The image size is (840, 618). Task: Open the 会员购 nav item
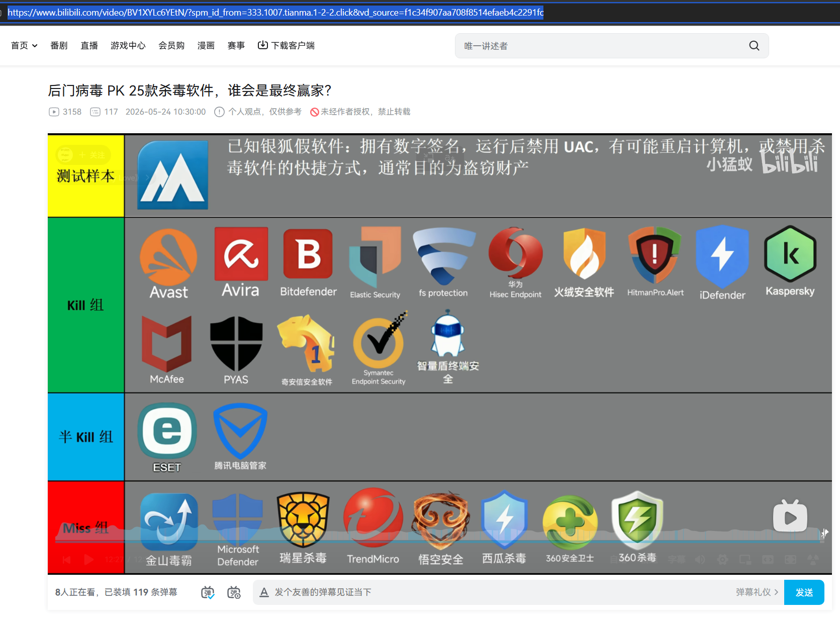[x=171, y=46]
